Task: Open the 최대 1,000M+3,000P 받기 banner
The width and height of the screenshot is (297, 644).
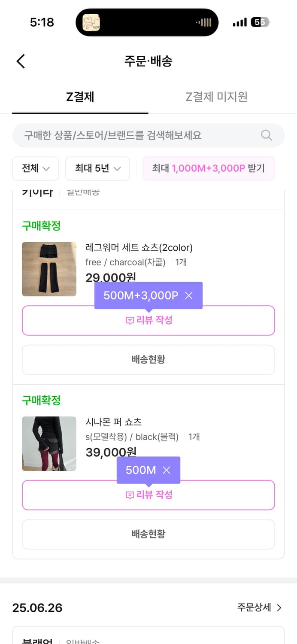Action: tap(209, 168)
